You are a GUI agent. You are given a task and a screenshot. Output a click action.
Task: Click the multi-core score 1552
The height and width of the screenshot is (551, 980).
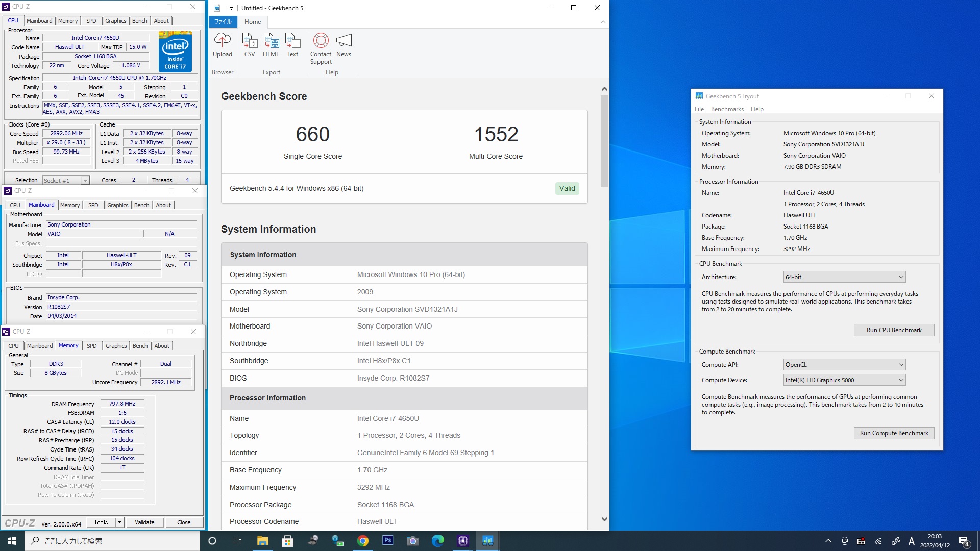click(496, 134)
